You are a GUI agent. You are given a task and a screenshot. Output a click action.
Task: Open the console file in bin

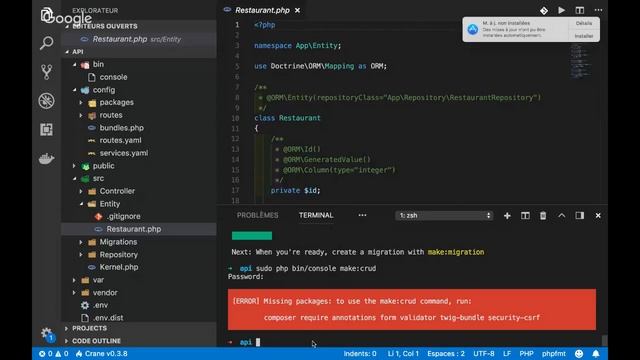coord(113,77)
